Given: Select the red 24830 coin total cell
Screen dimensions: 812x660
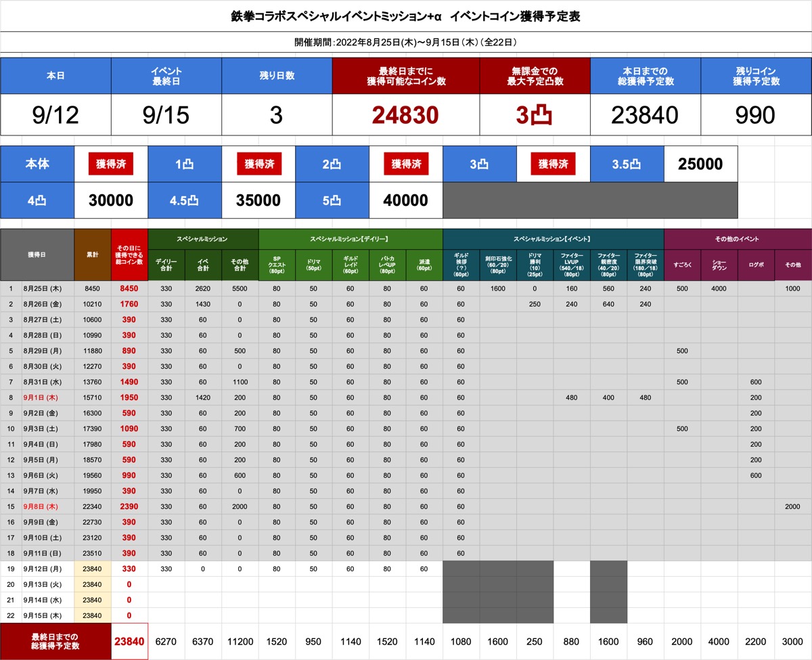Looking at the screenshot, I should tap(405, 115).
